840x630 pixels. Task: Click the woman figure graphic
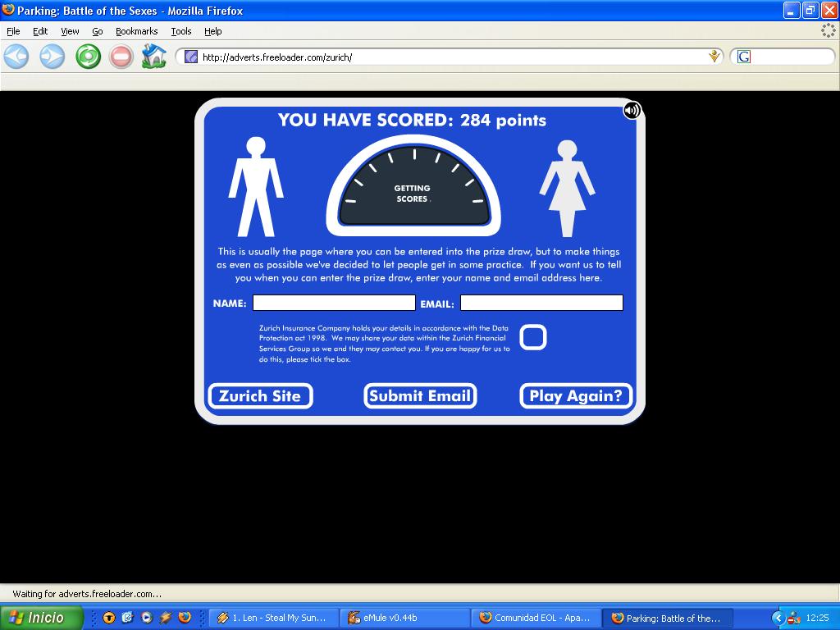pos(568,188)
